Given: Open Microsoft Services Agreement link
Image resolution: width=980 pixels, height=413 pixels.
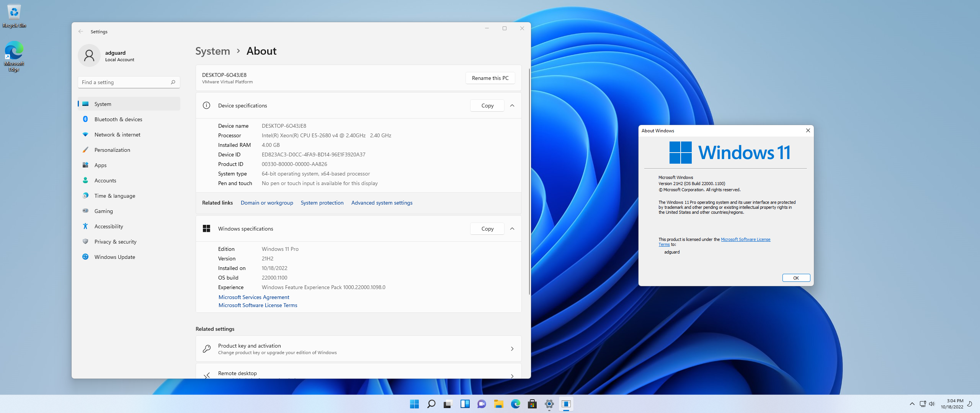Looking at the screenshot, I should pyautogui.click(x=254, y=297).
